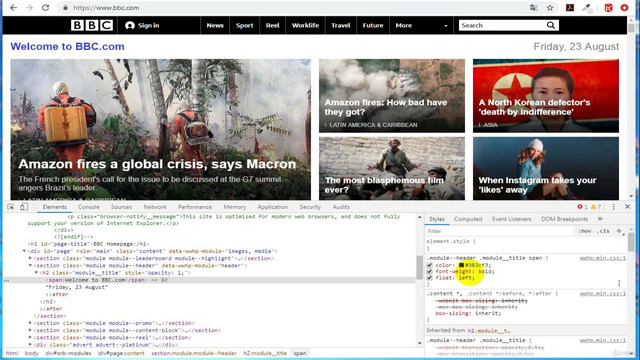Reload the page with the refresh icon
Image resolution: width=640 pixels, height=360 pixels.
pos(45,8)
